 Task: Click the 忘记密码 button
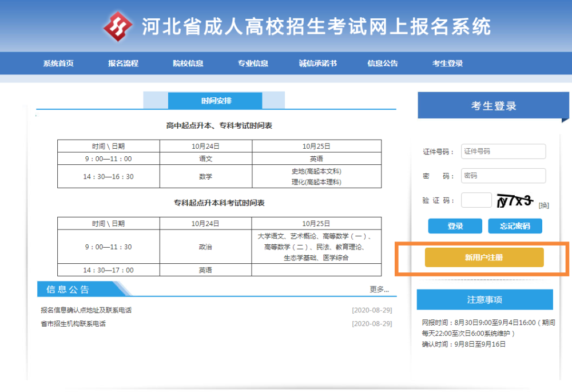[x=515, y=226]
